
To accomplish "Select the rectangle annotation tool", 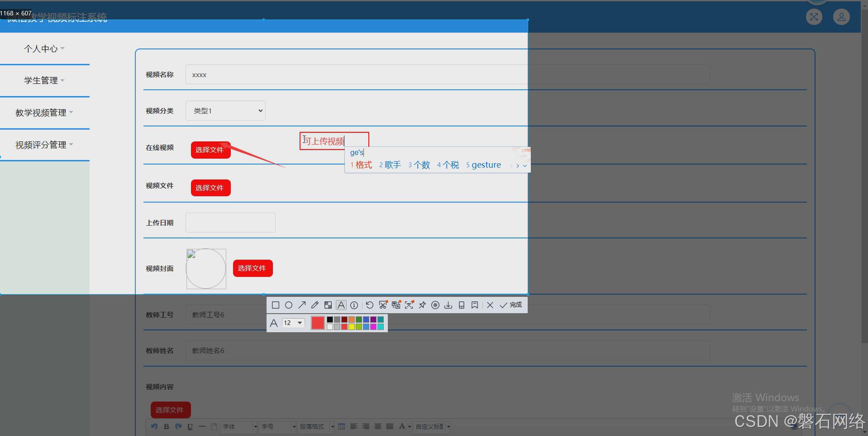I will point(276,305).
